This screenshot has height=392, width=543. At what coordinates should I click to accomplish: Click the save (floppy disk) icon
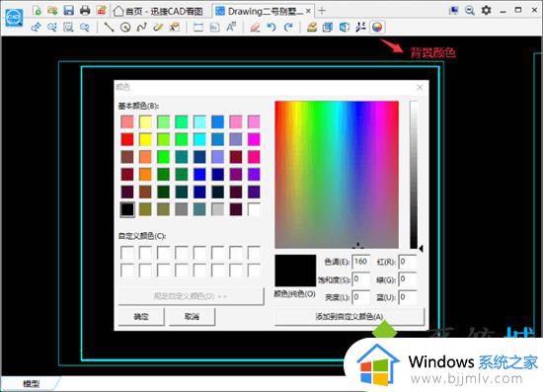click(68, 11)
